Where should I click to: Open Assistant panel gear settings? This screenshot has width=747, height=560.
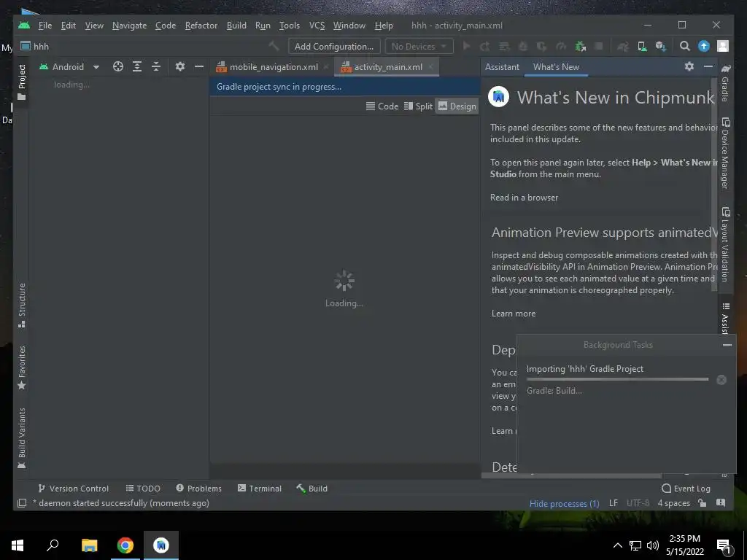689,66
